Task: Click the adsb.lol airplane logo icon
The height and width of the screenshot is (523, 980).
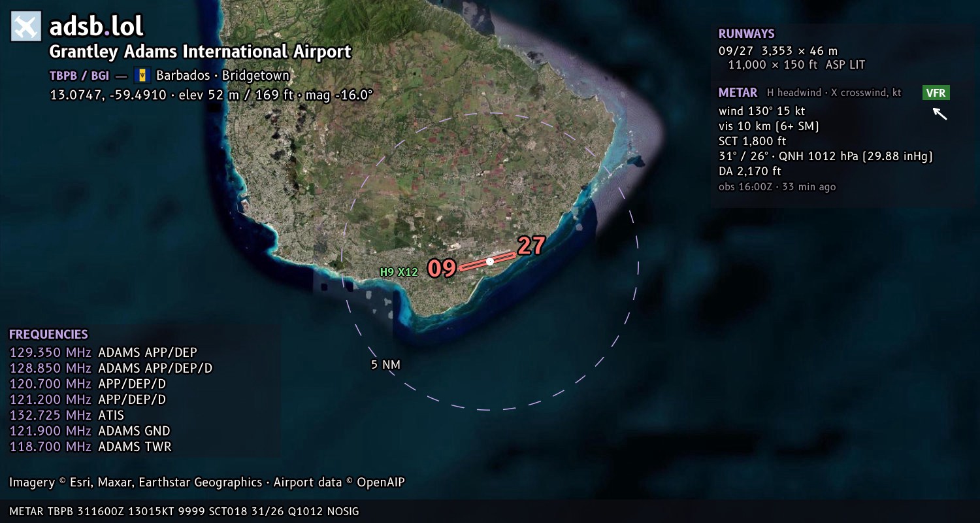Action: pos(26,26)
